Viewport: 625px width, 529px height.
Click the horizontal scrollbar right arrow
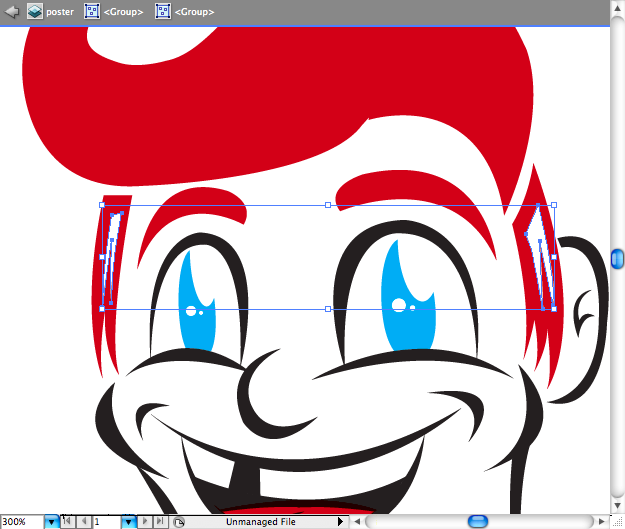[x=602, y=521]
